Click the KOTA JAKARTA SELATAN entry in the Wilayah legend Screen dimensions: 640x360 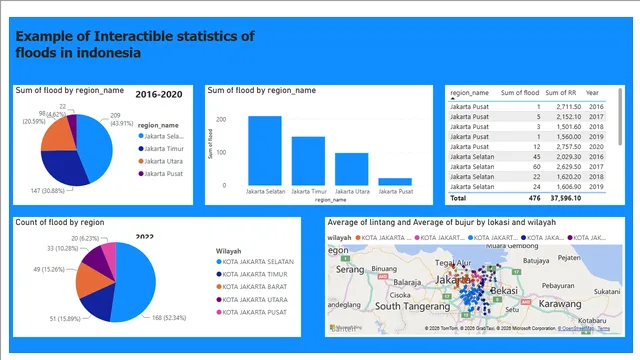(x=255, y=262)
